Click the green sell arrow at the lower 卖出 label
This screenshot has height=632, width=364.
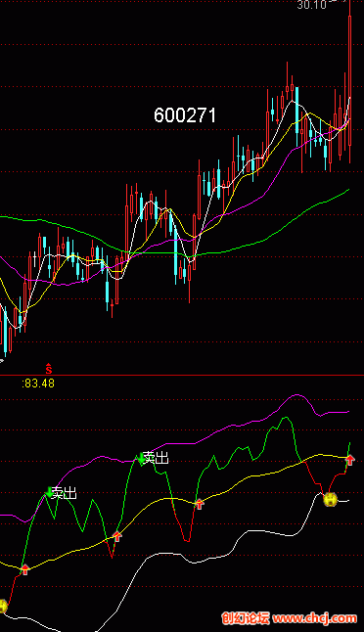coord(49,492)
